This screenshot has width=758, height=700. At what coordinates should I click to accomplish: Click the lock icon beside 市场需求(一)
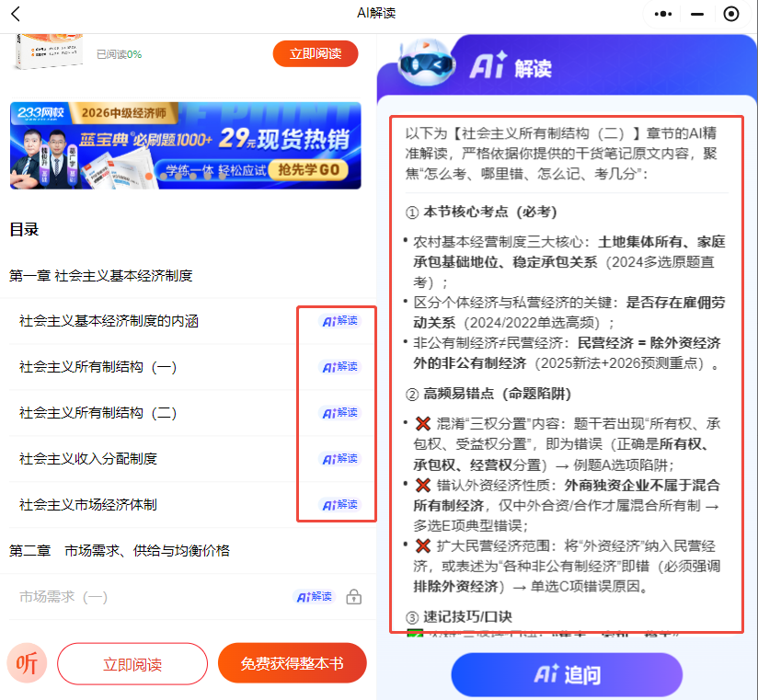click(353, 598)
